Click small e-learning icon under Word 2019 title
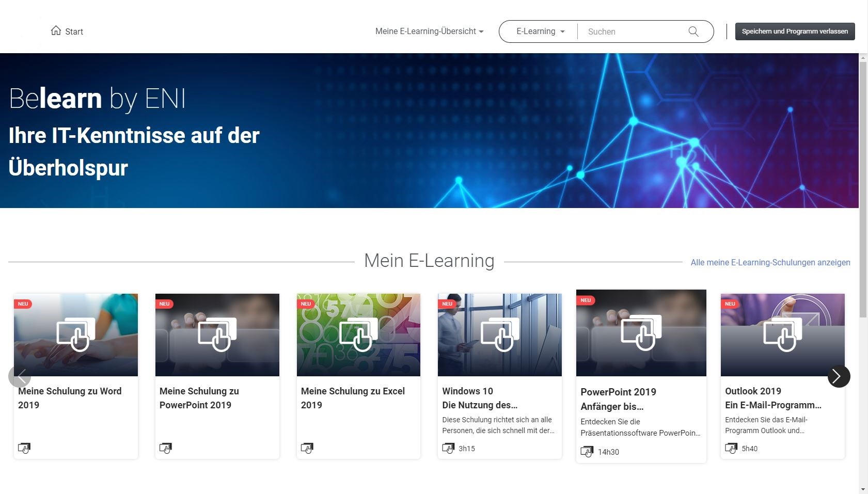This screenshot has width=868, height=494. (x=24, y=448)
